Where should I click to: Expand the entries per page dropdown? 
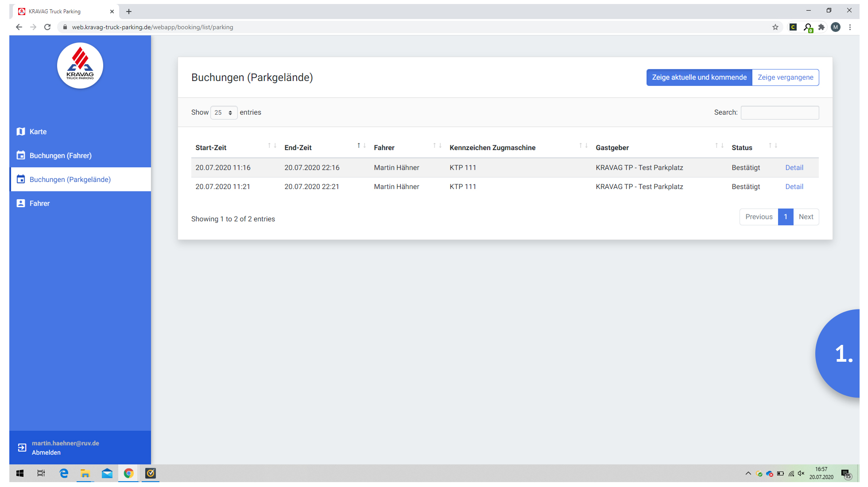click(x=223, y=112)
